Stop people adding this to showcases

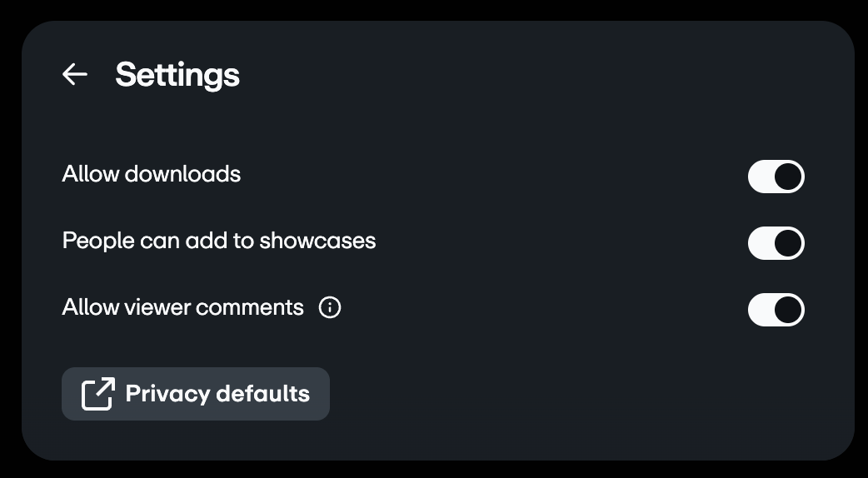pos(776,243)
